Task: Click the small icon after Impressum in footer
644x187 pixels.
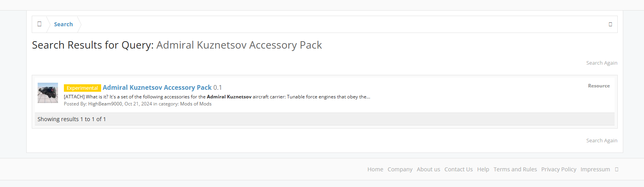Action: [x=617, y=169]
